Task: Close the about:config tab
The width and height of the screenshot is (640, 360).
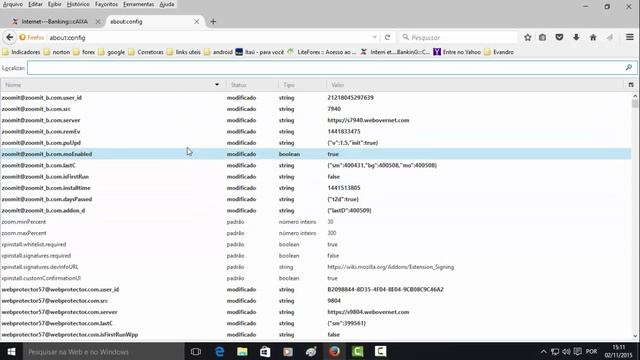Action: pyautogui.click(x=197, y=22)
